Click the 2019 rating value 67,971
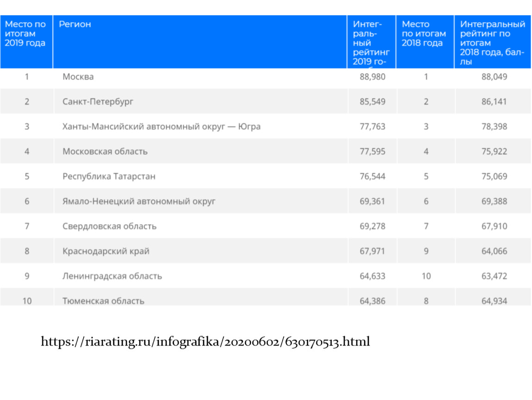Screen dimensions: 532x400 372,251
